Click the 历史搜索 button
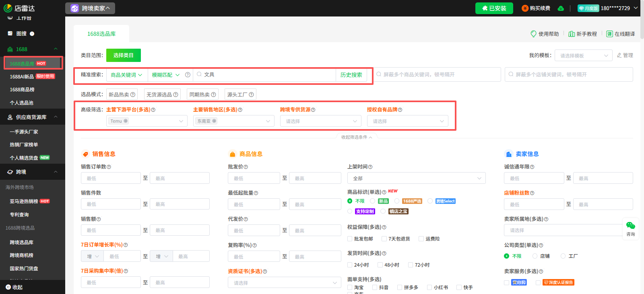 [351, 75]
